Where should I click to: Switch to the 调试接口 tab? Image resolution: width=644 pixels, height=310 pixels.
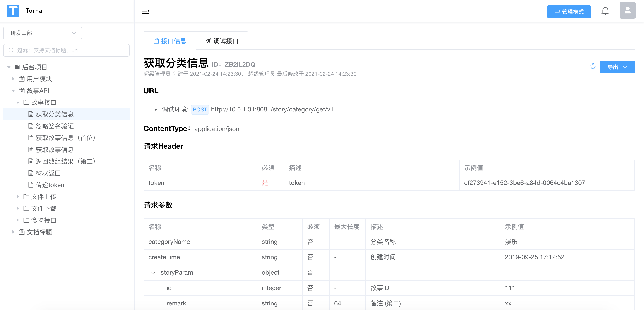click(x=222, y=41)
